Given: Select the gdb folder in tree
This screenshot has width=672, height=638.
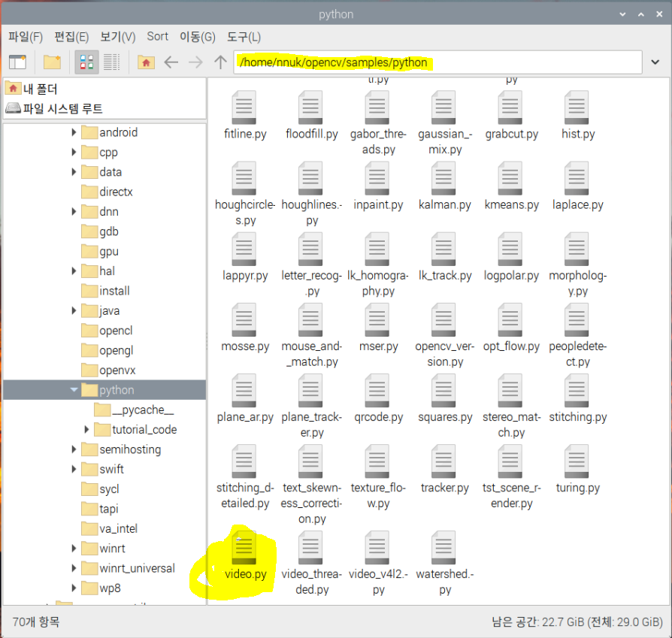Looking at the screenshot, I should coord(100,231).
